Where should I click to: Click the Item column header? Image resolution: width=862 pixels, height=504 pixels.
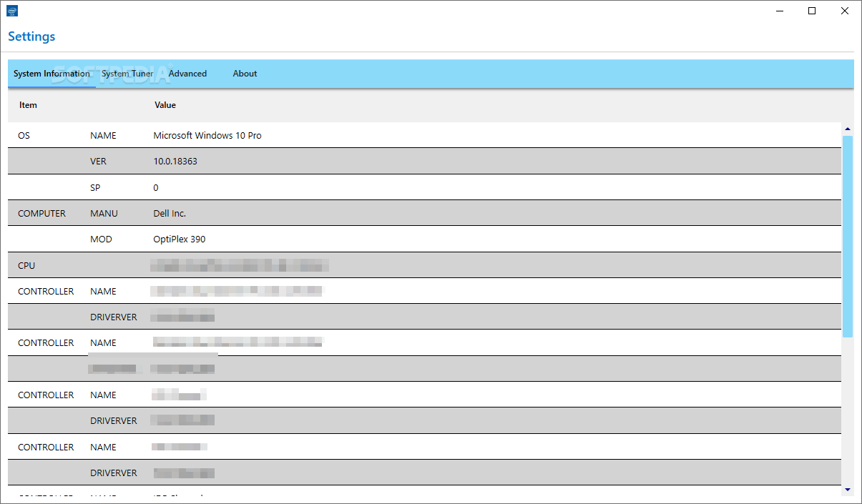(x=28, y=105)
